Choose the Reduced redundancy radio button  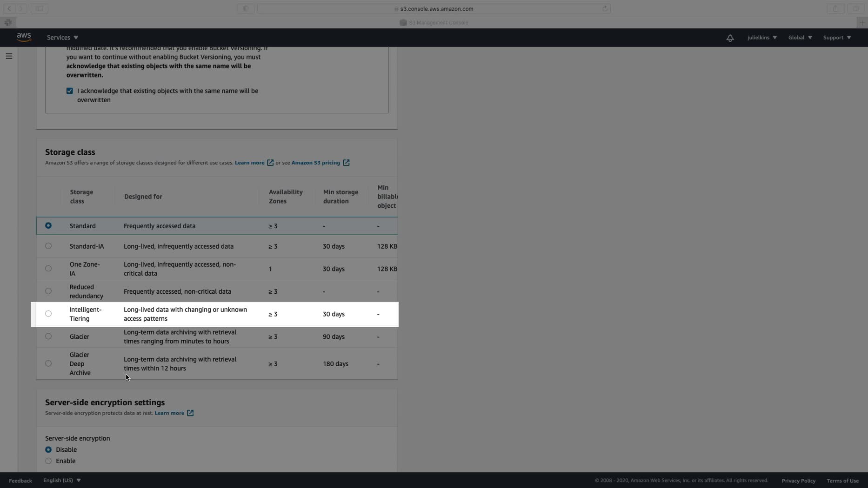pos(48,291)
